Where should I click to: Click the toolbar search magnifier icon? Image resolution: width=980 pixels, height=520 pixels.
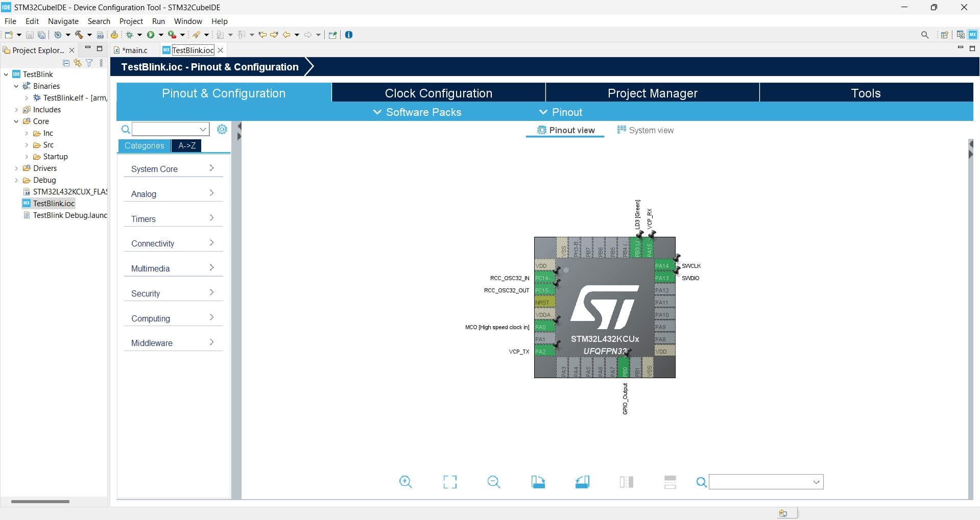[x=925, y=35]
